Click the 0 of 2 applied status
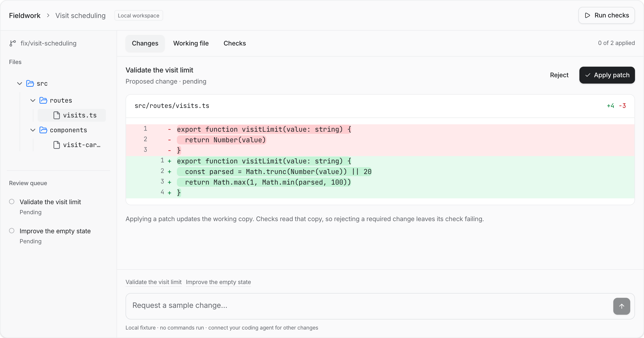The width and height of the screenshot is (644, 338). 616,43
